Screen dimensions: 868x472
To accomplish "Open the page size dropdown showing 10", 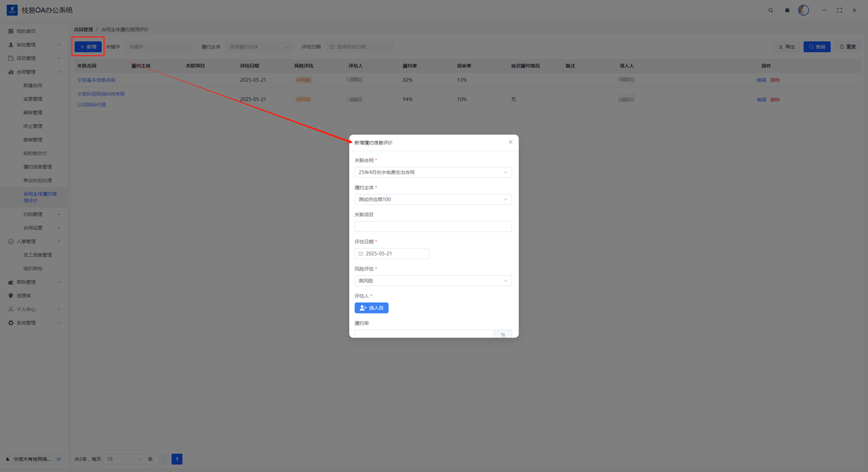I will coord(124,459).
